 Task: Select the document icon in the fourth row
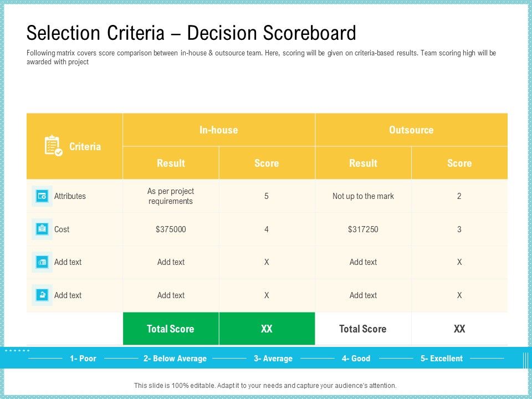click(41, 295)
